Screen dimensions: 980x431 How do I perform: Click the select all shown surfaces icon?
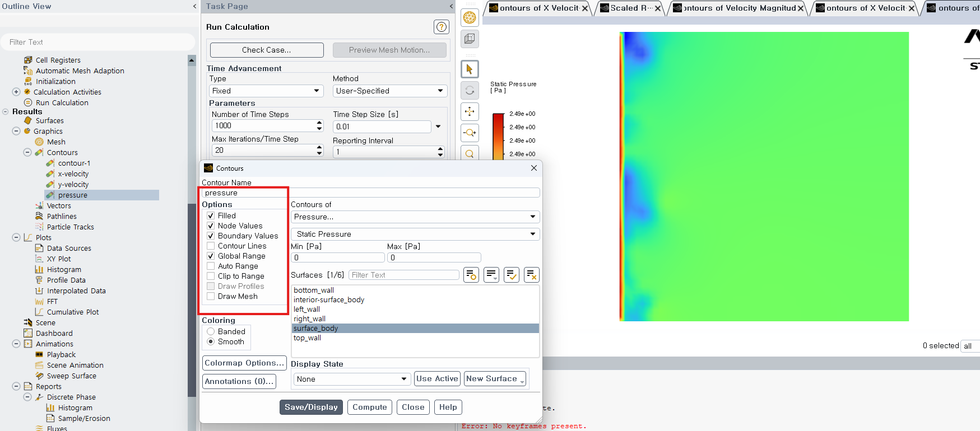511,275
